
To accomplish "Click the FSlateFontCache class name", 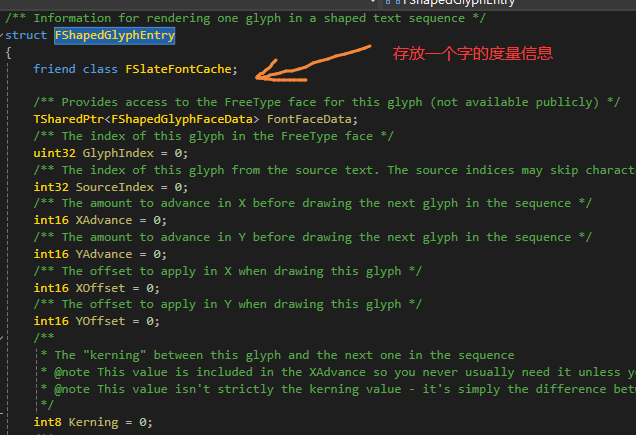I will 178,69.
